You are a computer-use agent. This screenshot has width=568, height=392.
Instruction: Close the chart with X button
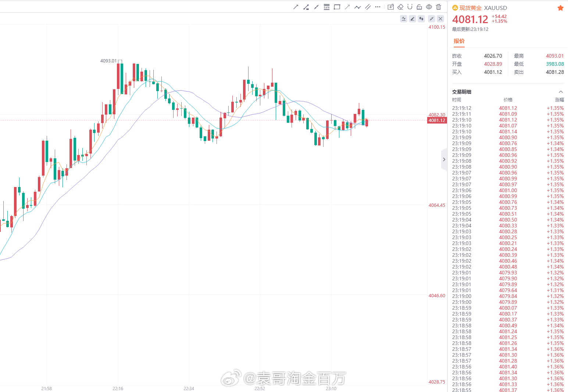click(440, 18)
